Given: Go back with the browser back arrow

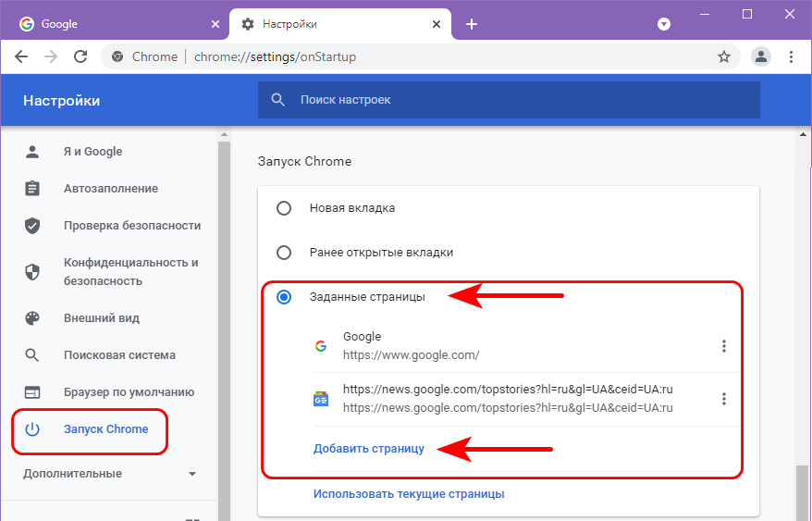Looking at the screenshot, I should 21,56.
